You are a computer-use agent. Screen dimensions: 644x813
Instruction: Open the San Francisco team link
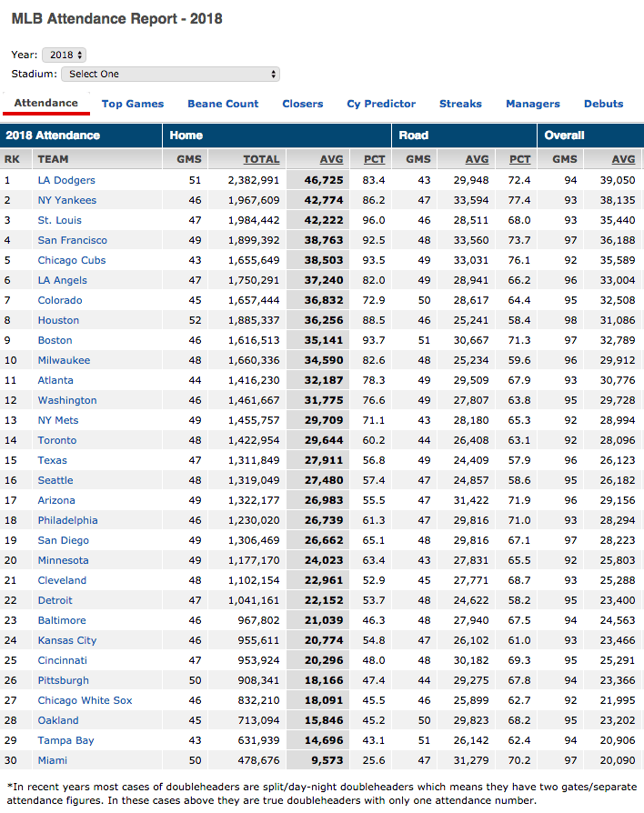pos(73,241)
